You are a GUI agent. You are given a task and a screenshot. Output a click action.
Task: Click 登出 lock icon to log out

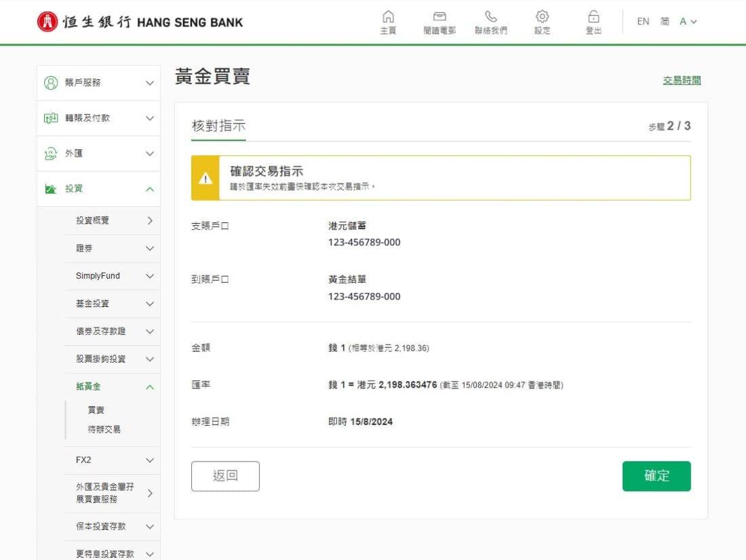593,17
